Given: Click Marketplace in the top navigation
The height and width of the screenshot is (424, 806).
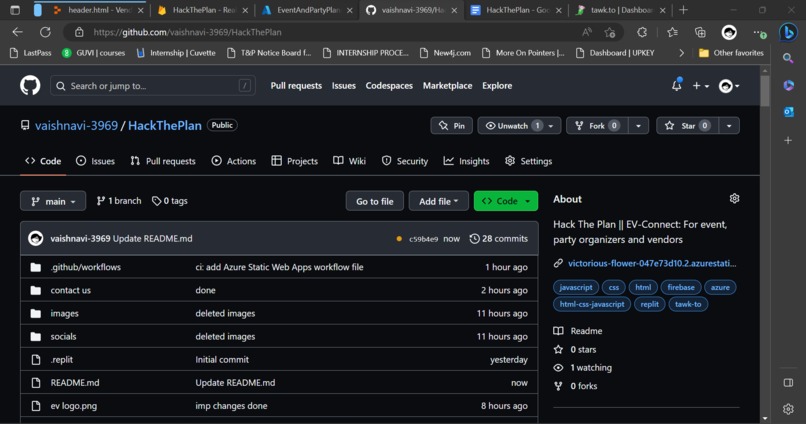Looking at the screenshot, I should pyautogui.click(x=447, y=86).
